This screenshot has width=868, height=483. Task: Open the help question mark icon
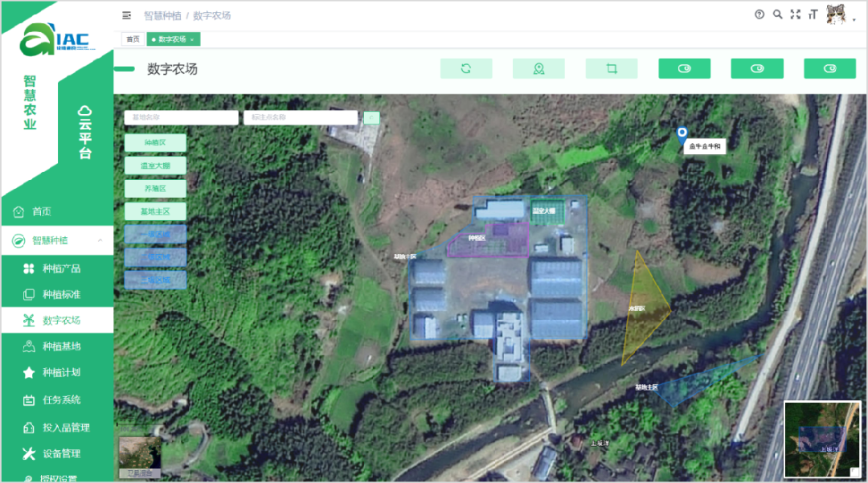point(759,14)
